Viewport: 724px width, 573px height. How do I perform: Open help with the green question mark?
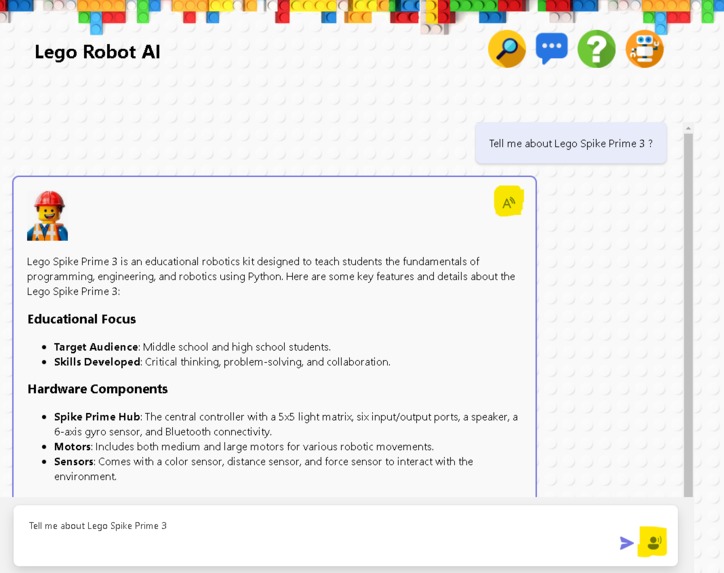point(596,49)
